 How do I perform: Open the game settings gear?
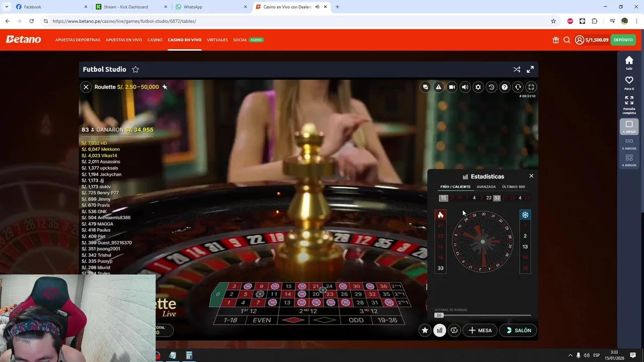pos(478,86)
